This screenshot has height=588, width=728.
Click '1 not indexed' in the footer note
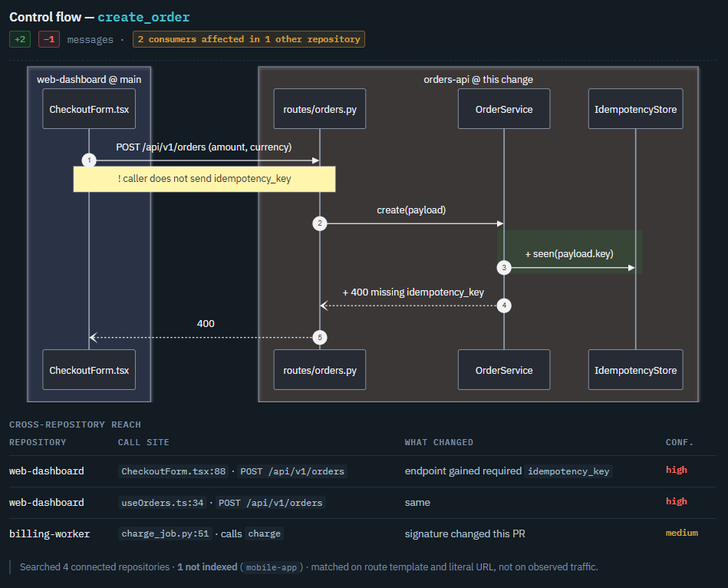(x=207, y=567)
